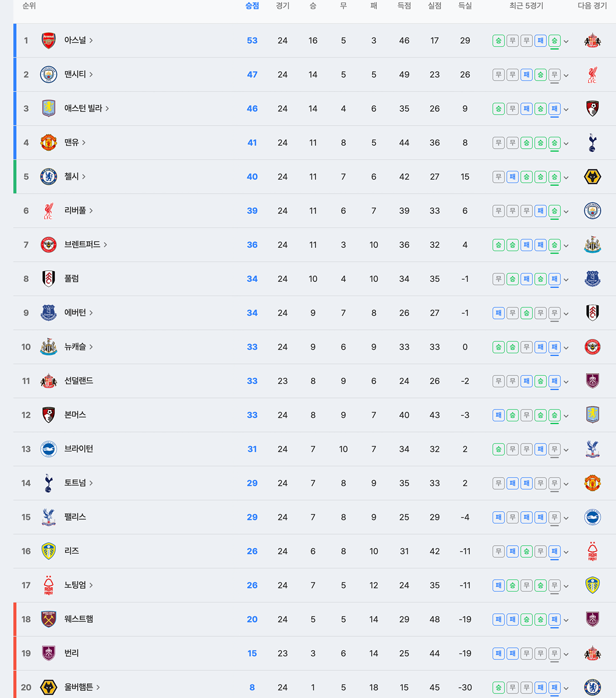616x698 pixels.
Task: Click Wolverhampton's crest in row 20
Action: tap(49, 687)
